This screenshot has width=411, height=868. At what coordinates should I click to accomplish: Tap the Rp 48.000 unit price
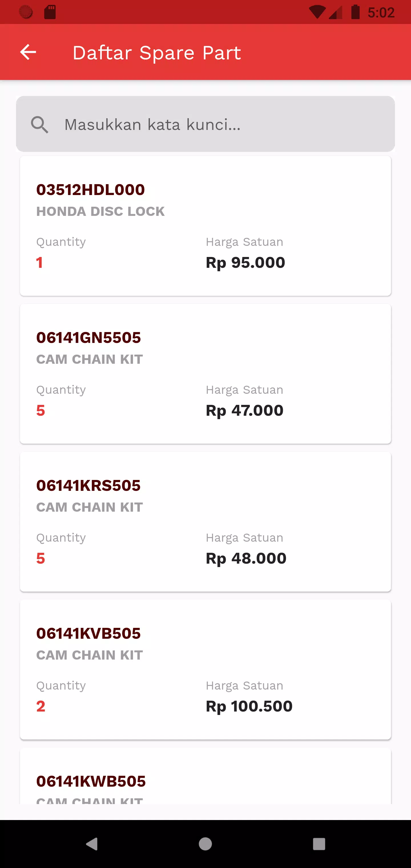(x=246, y=558)
